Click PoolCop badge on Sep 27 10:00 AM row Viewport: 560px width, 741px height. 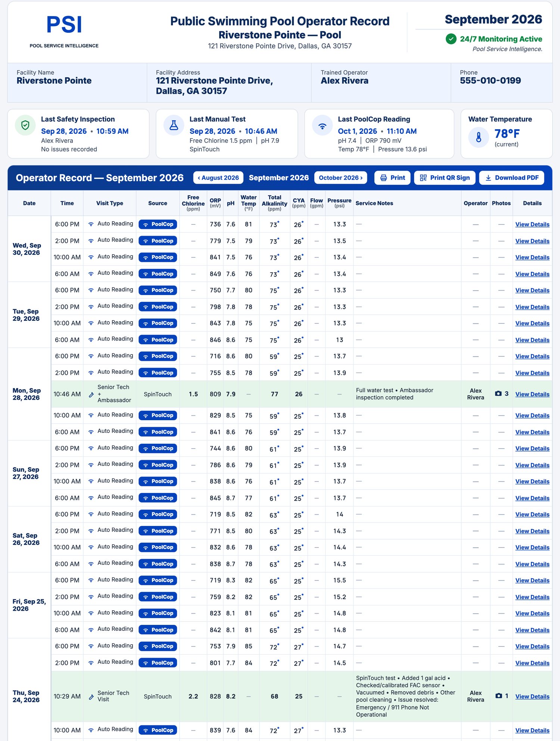pos(158,481)
